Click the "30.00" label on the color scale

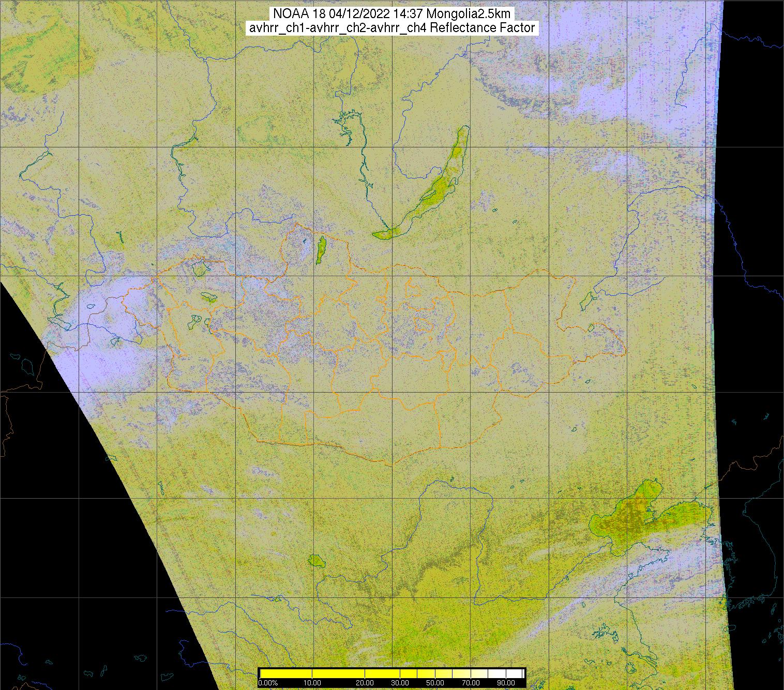pos(399,683)
